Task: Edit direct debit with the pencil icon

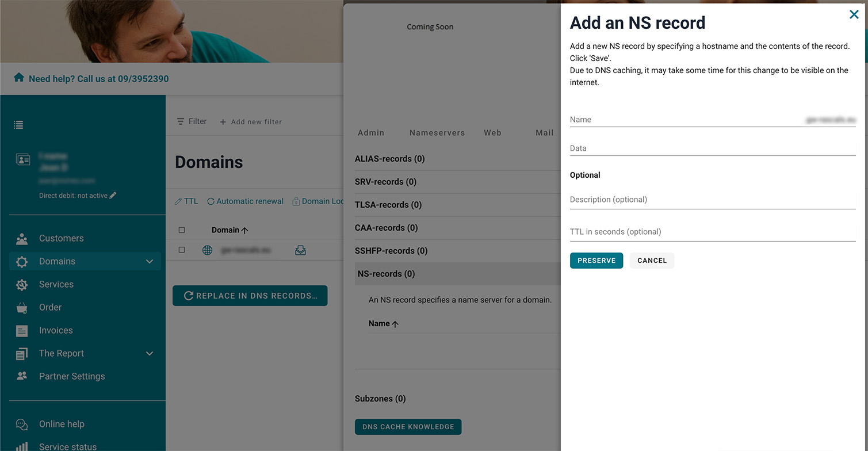Action: pos(113,196)
